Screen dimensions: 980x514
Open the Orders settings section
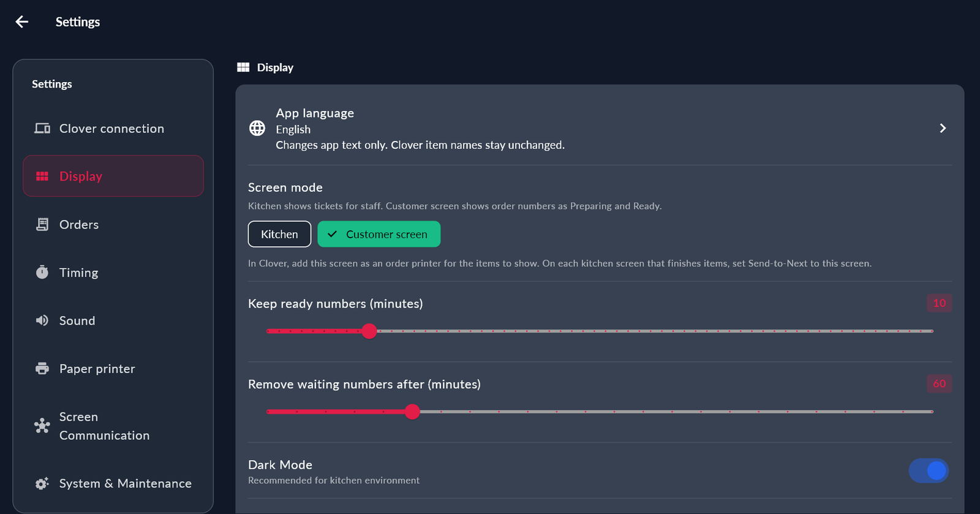113,224
